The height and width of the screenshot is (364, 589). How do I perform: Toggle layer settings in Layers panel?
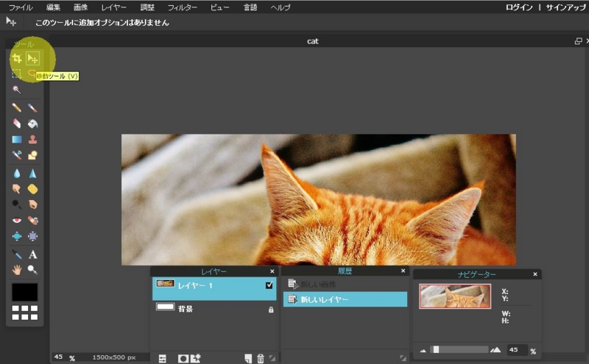pos(162,358)
